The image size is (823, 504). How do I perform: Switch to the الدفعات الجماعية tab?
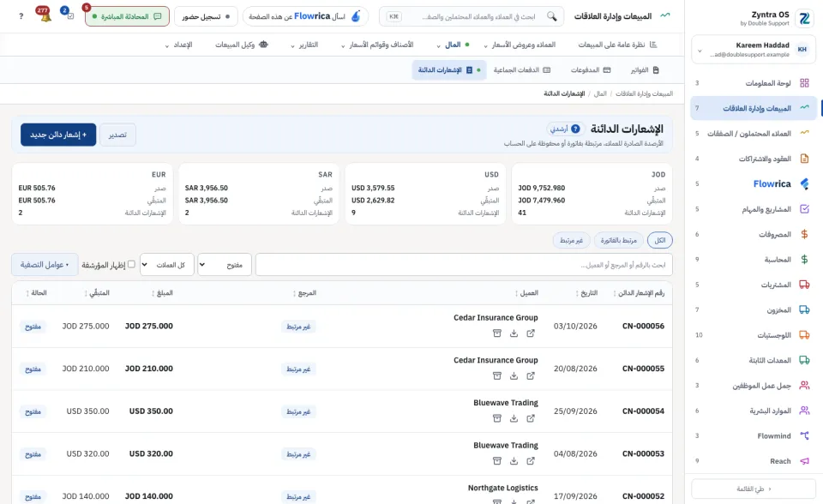tap(522, 69)
